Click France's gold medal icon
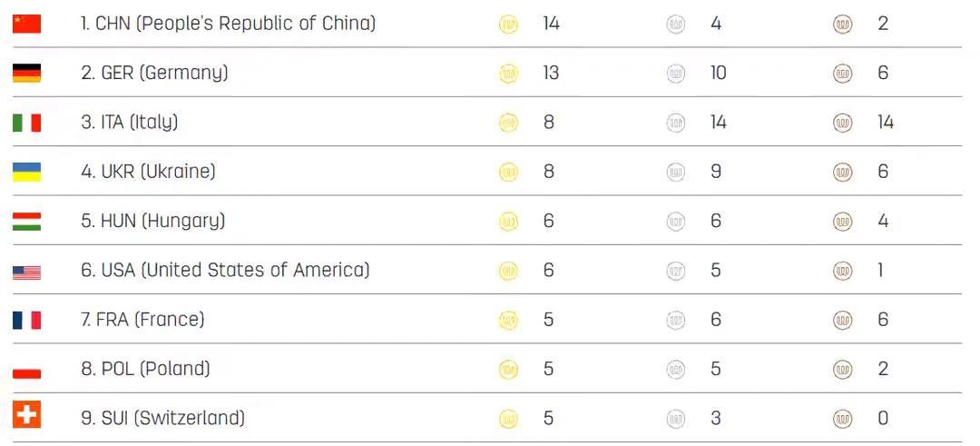980x446 pixels. (509, 320)
